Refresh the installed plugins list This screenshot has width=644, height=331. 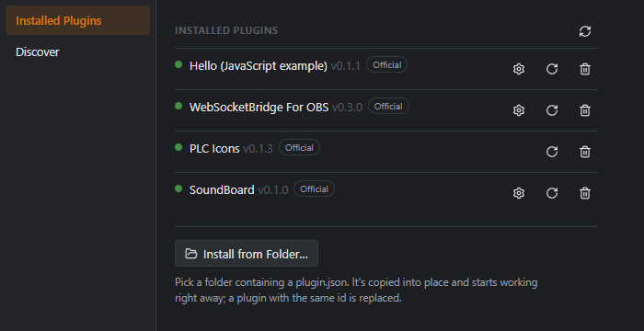tap(585, 31)
